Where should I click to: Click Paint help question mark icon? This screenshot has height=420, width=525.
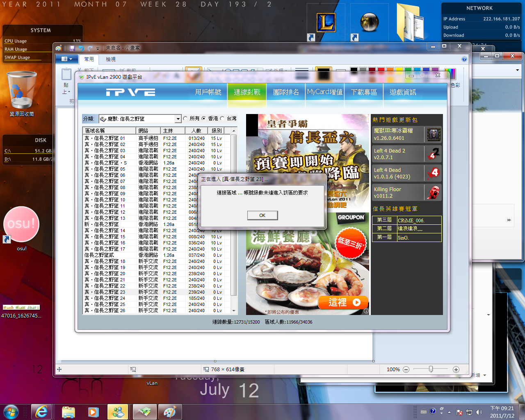click(x=464, y=59)
